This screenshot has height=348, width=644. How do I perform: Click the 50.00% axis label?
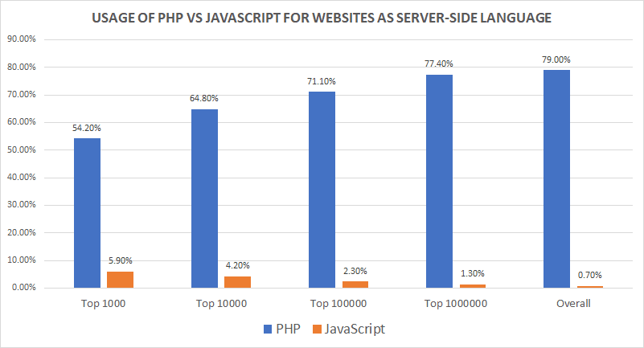pyautogui.click(x=22, y=150)
